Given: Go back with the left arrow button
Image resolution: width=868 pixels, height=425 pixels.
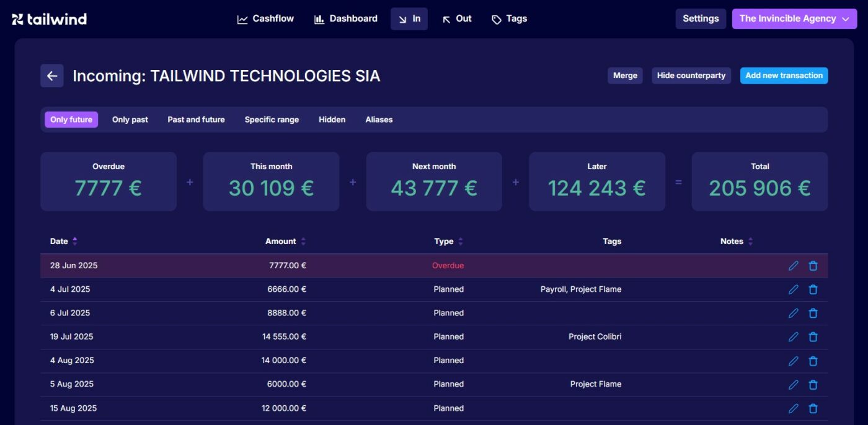Looking at the screenshot, I should coord(52,76).
